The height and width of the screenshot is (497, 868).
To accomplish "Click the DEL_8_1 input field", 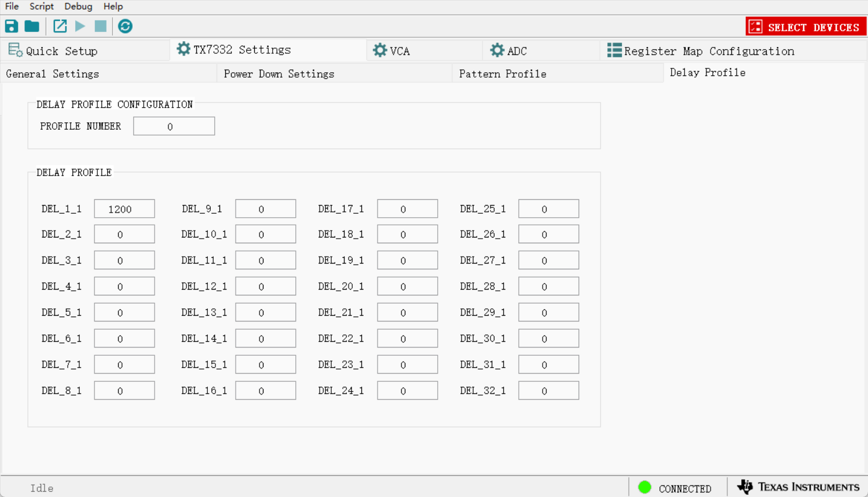I will [x=124, y=390].
